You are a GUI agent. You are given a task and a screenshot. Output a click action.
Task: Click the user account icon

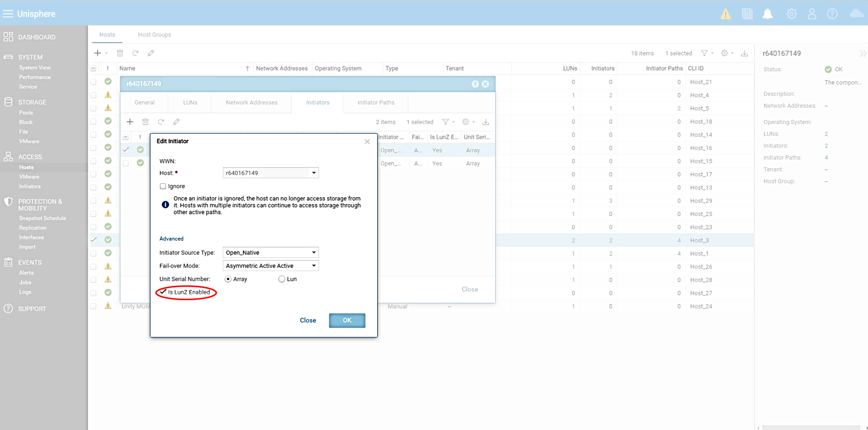click(x=812, y=14)
